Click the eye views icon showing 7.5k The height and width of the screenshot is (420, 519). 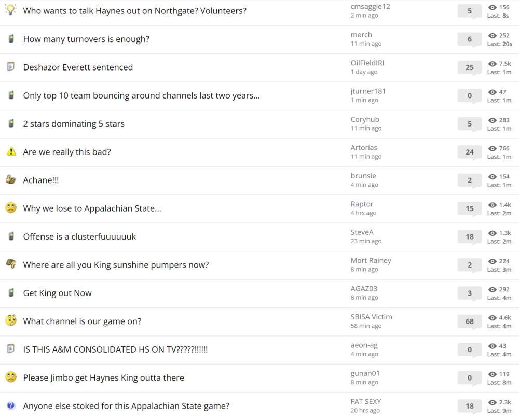click(493, 64)
